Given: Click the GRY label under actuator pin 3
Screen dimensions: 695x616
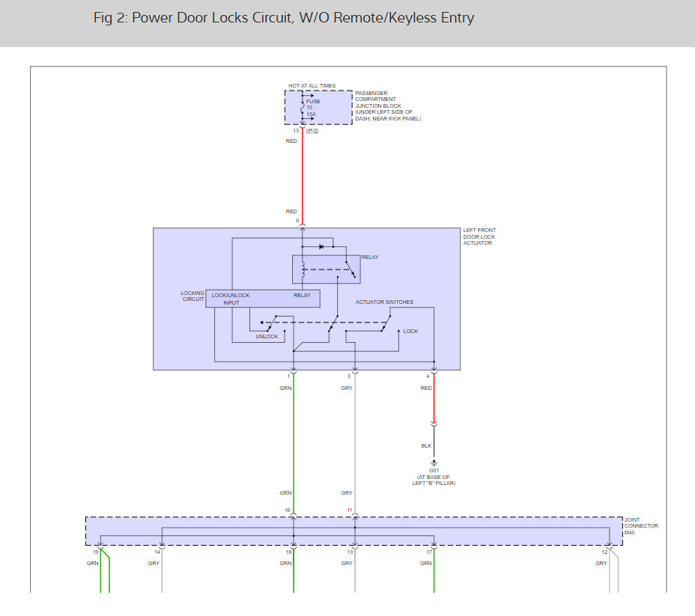Looking at the screenshot, I should pos(347,388).
